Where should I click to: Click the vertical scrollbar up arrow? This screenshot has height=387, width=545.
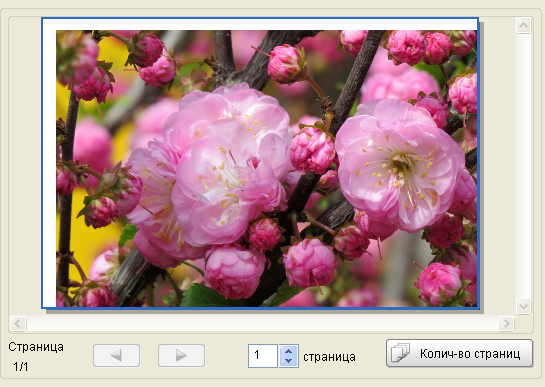click(523, 25)
